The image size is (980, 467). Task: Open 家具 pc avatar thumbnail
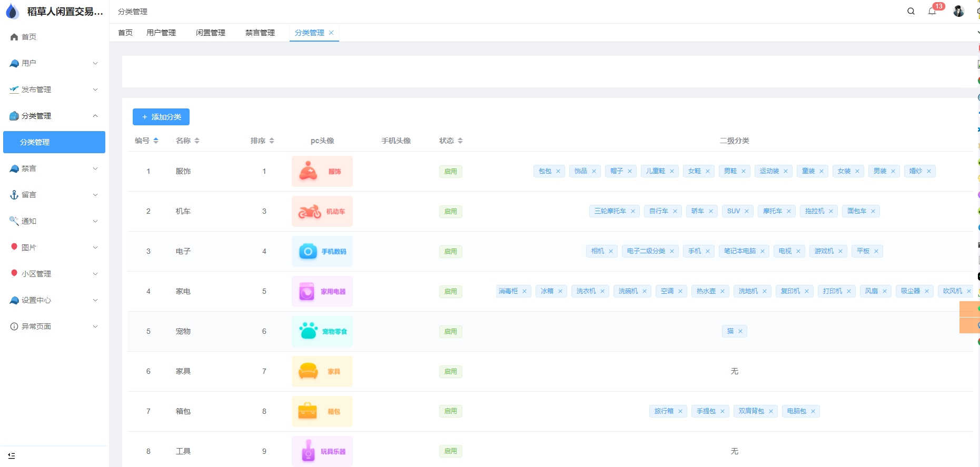[322, 371]
